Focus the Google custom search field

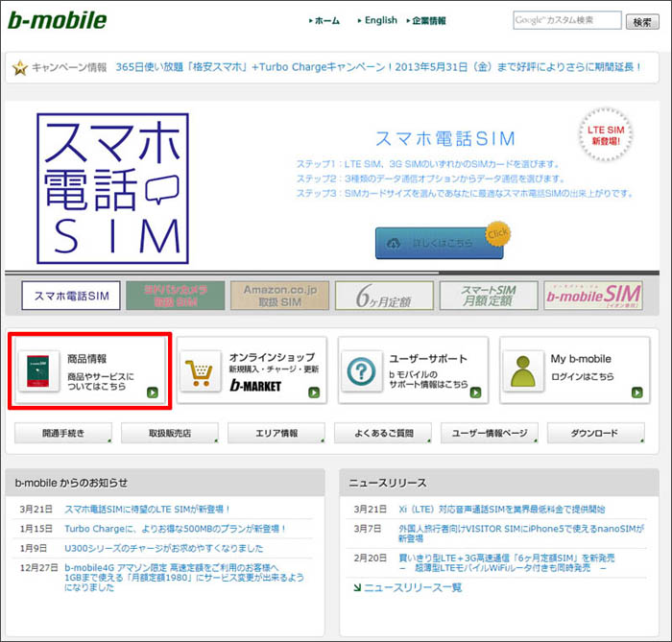pos(567,20)
